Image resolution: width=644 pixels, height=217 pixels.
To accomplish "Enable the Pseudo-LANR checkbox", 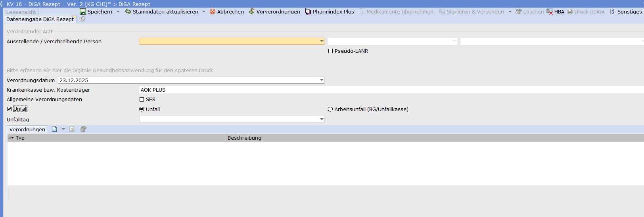I will point(330,51).
